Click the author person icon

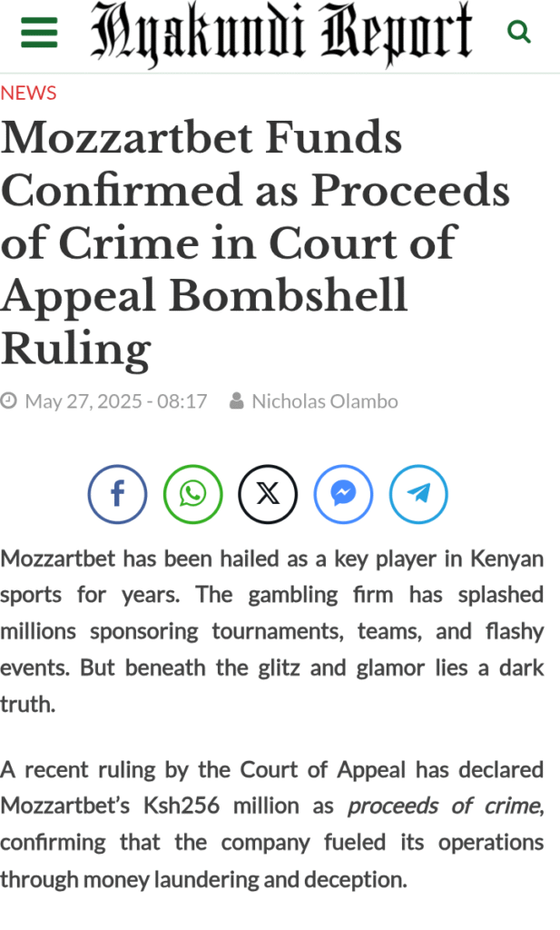tap(237, 401)
